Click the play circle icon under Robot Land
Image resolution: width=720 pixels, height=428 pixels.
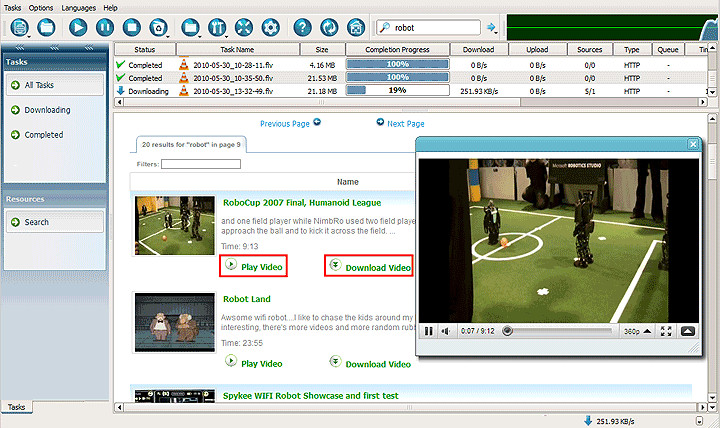pyautogui.click(x=231, y=361)
